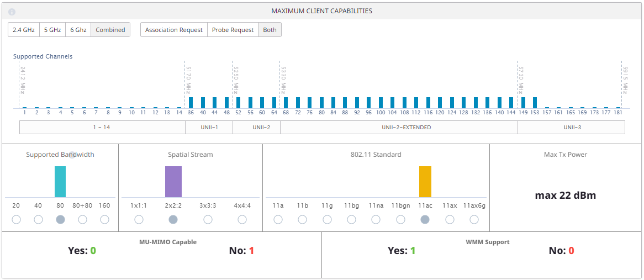Choose the Combined band view

(x=110, y=30)
